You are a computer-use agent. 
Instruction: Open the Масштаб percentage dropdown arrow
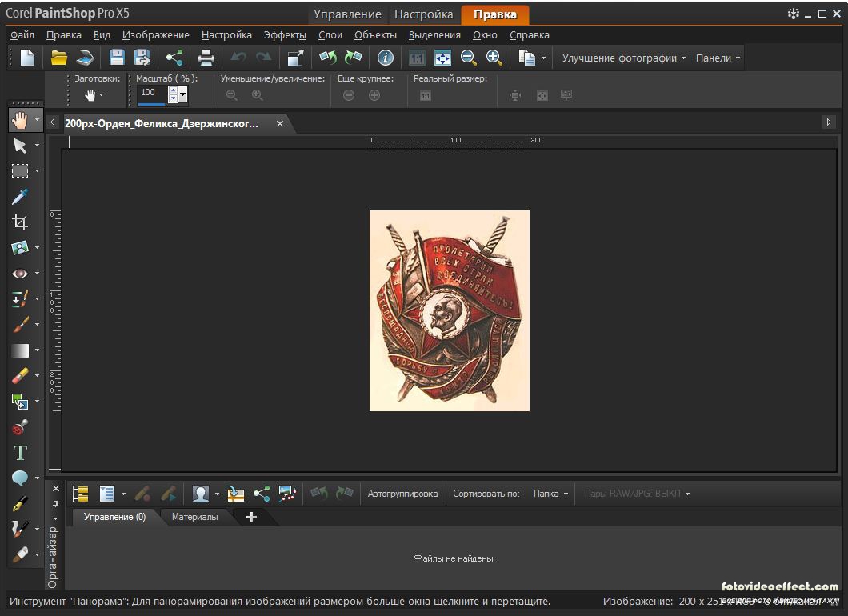coord(183,95)
